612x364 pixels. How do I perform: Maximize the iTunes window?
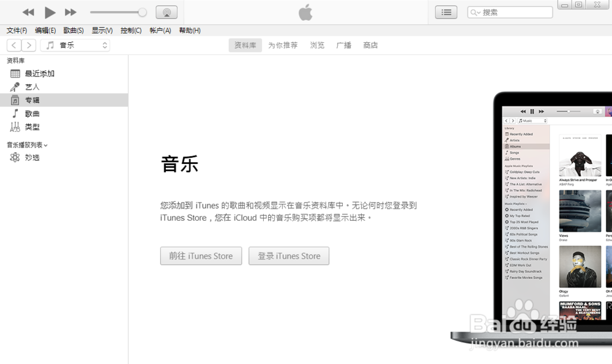579,5
